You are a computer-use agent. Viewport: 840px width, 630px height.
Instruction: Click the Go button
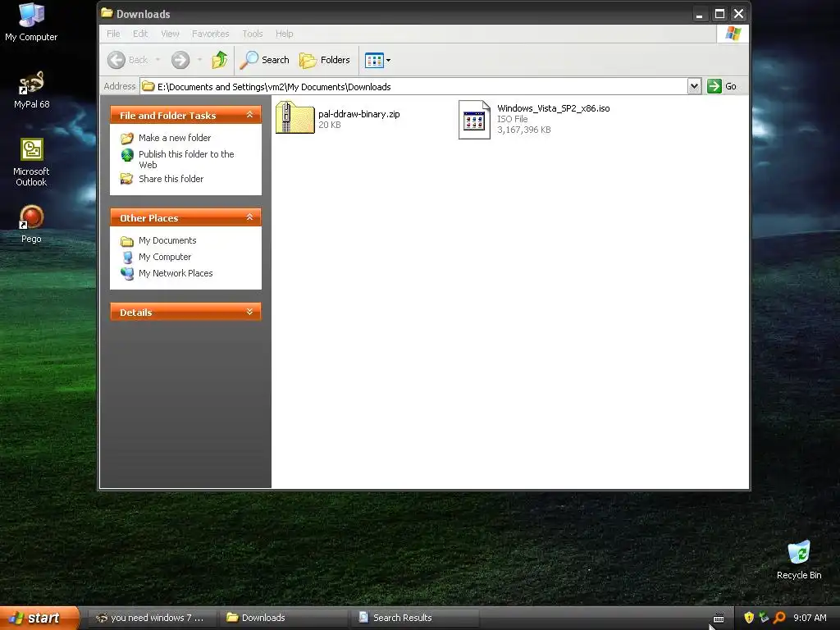point(722,86)
